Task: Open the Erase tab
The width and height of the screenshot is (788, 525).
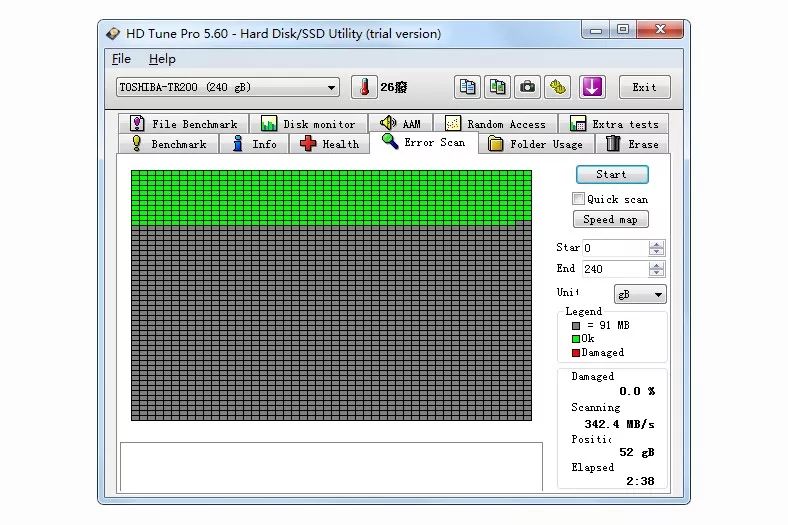Action: (632, 144)
